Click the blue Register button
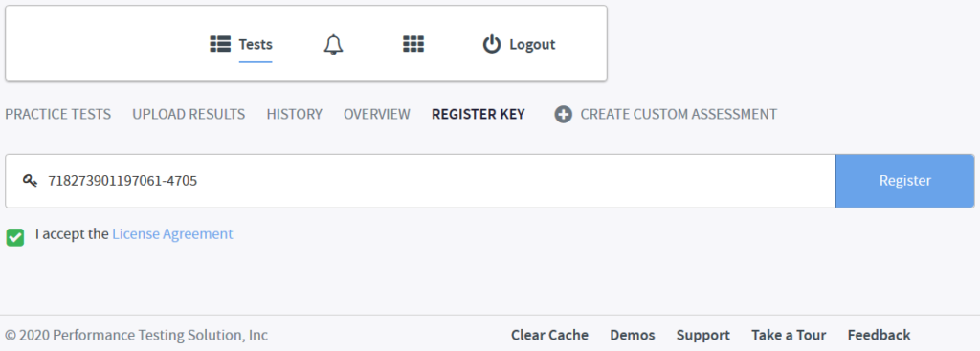This screenshot has height=351, width=980. tap(905, 181)
